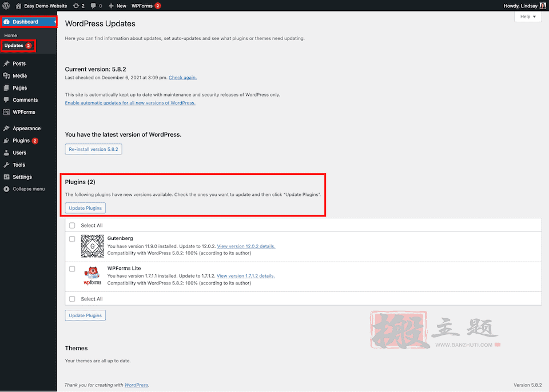Tick the Gutenberg plugin checkbox
The image size is (549, 392).
click(72, 239)
